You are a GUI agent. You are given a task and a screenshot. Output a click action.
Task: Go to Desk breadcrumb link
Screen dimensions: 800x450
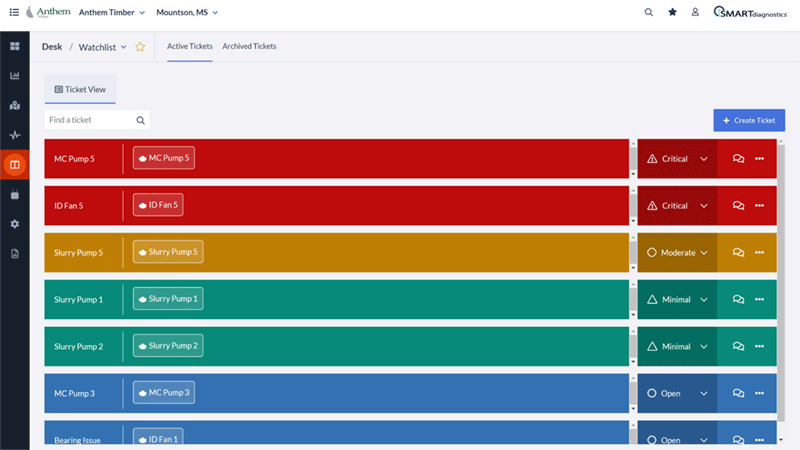pos(52,46)
